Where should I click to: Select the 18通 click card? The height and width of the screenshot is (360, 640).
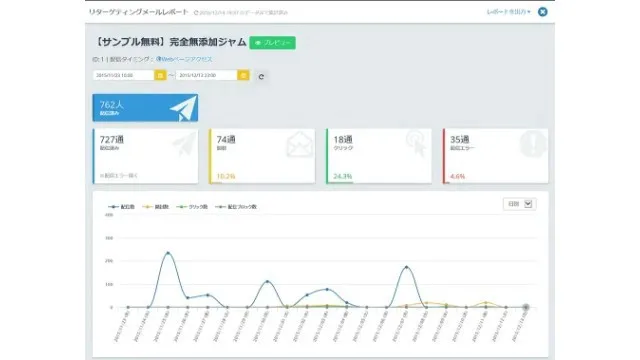(379, 156)
